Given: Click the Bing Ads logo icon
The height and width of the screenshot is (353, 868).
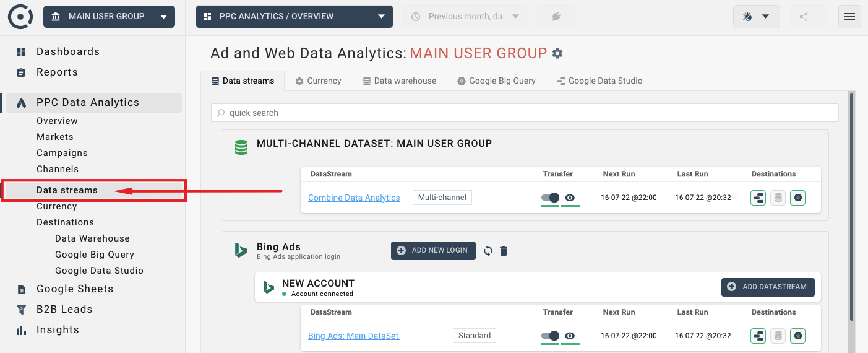Looking at the screenshot, I should pos(241,250).
